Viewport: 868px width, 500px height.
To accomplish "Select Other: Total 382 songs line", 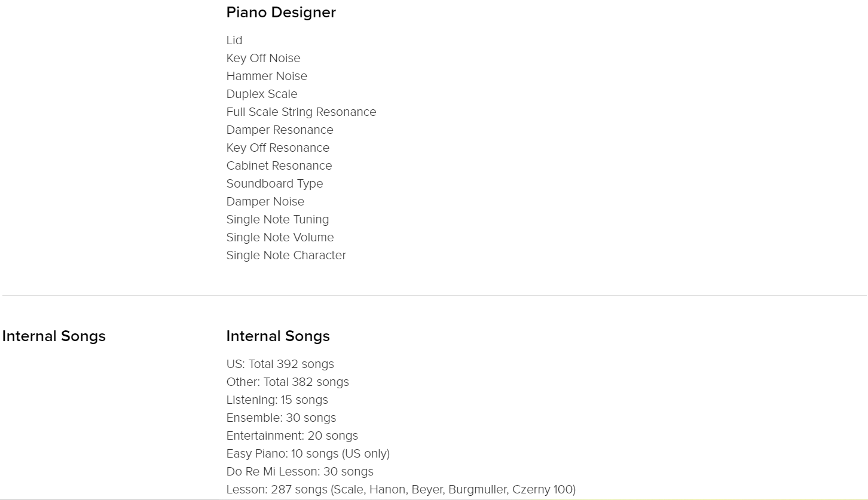I will (x=288, y=382).
